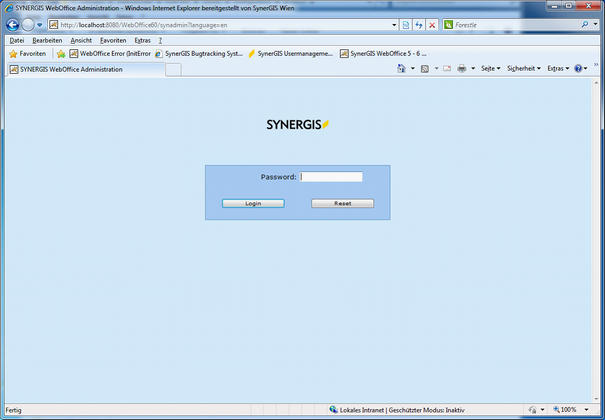This screenshot has width=605, height=420.
Task: Click the Fertig status text
Action: 14,410
